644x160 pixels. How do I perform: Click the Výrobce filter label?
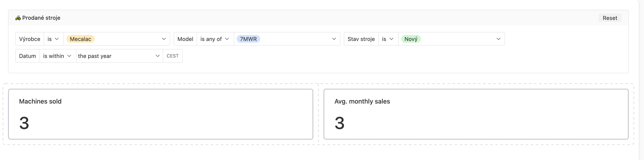click(x=29, y=39)
